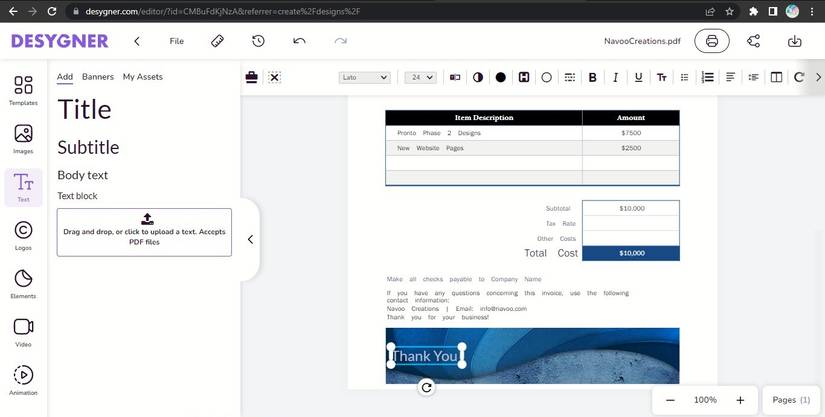Open the dashed lines spacing icon

(x=569, y=77)
